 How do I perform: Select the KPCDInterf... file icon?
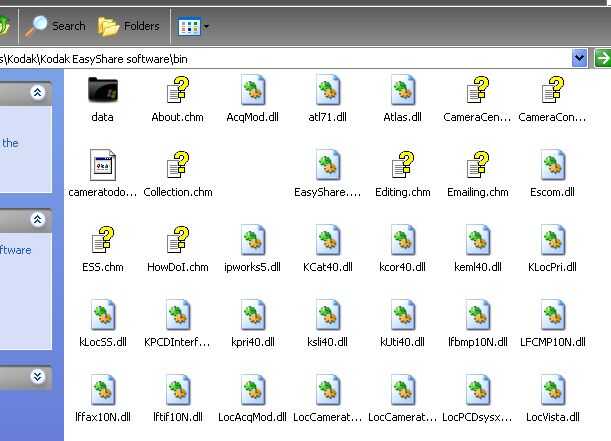click(178, 315)
